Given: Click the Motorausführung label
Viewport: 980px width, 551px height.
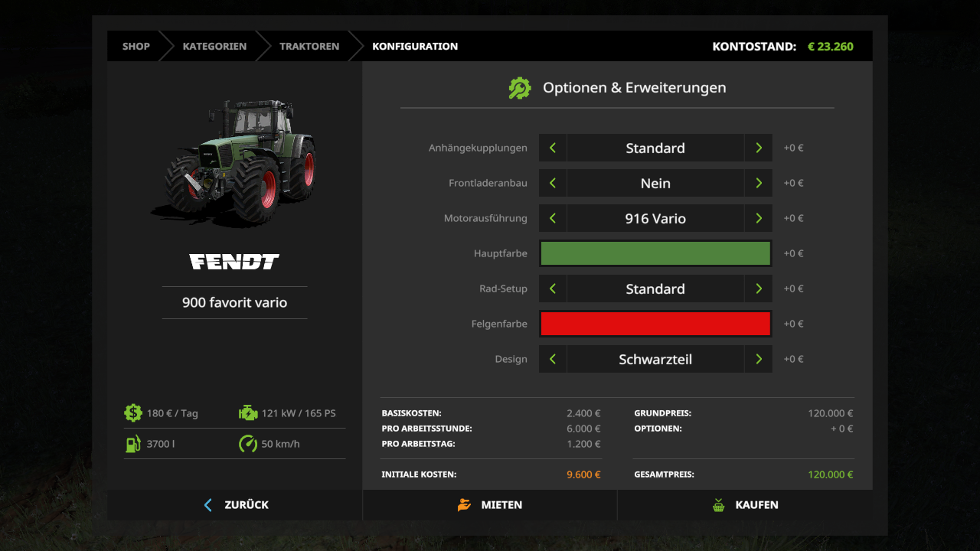Looking at the screenshot, I should pos(485,218).
